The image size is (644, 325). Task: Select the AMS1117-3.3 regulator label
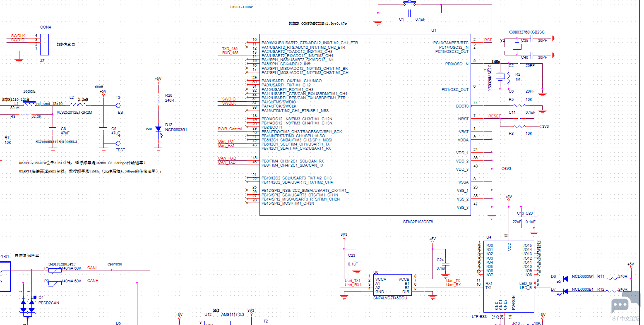click(x=233, y=314)
